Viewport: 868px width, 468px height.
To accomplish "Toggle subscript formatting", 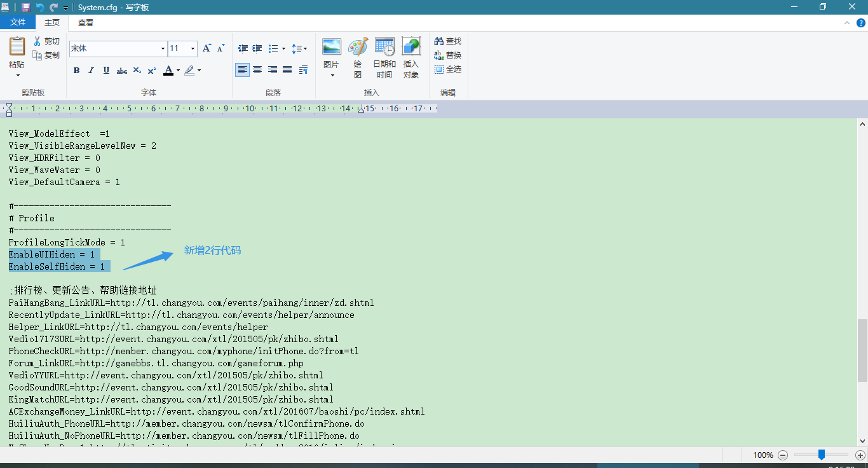I will [137, 70].
